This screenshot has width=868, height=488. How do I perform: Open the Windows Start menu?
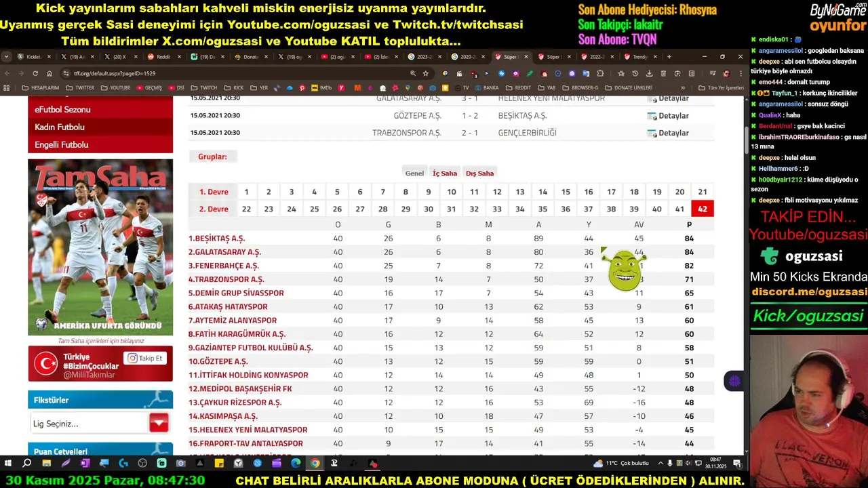point(8,464)
